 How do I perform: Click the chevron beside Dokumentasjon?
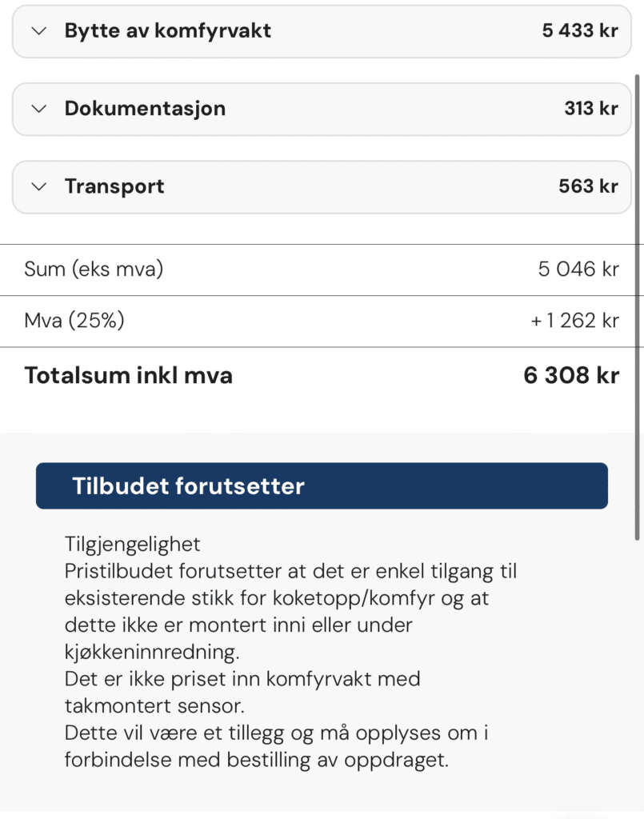(39, 109)
